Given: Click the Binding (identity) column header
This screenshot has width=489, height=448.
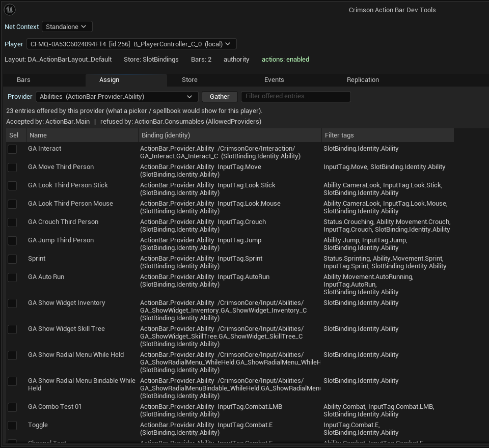Looking at the screenshot, I should tap(230, 135).
